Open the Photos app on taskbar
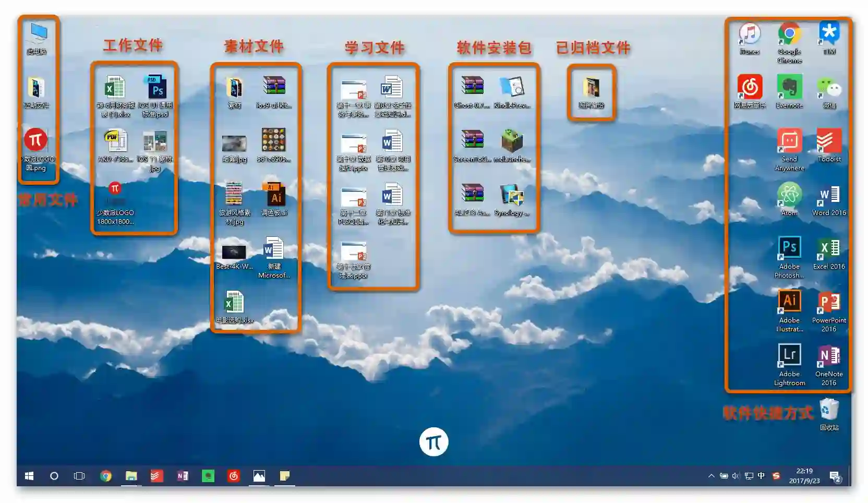This screenshot has height=503, width=868. point(259,476)
